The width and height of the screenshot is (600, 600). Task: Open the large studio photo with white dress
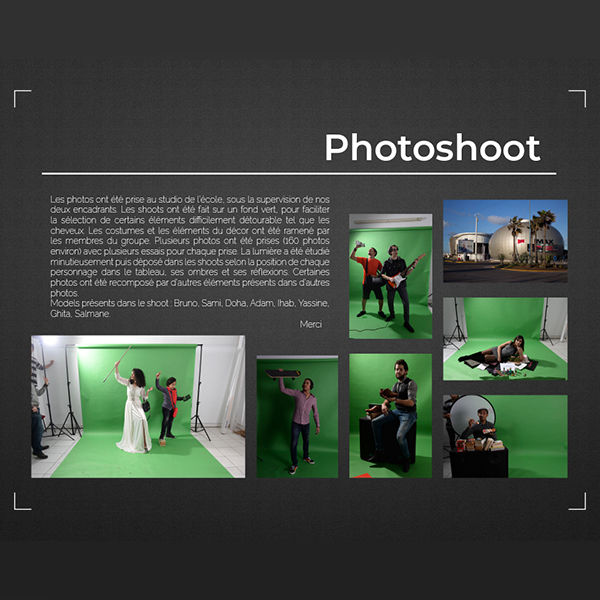[x=138, y=406]
